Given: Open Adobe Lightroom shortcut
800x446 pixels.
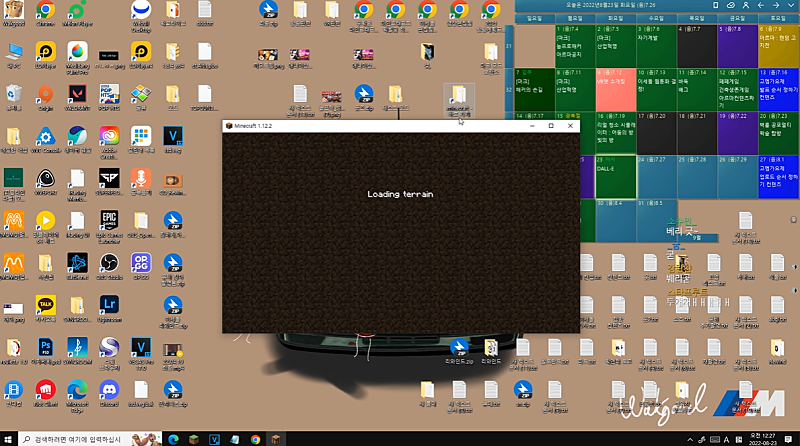Looking at the screenshot, I should [x=109, y=309].
